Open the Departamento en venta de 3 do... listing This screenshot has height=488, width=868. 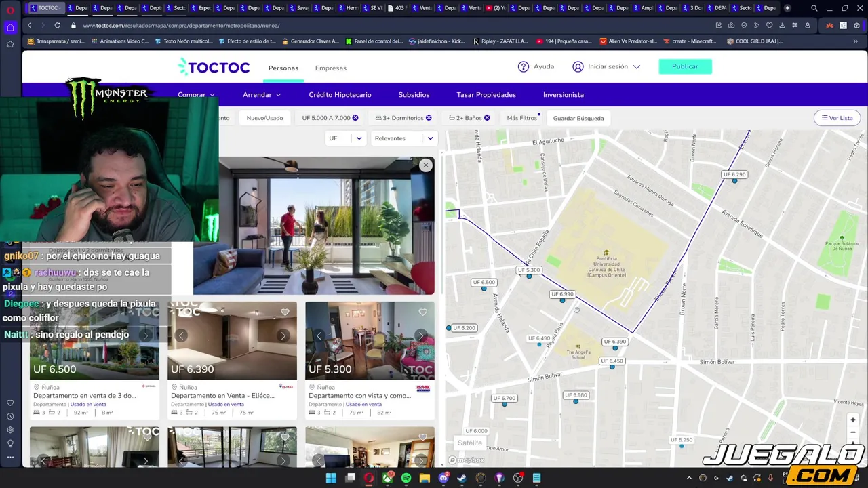(85, 395)
